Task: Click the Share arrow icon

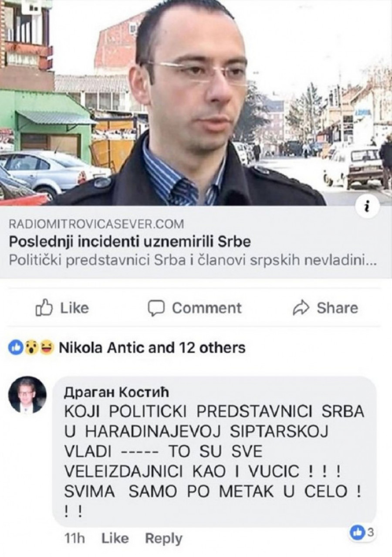Action: [x=301, y=308]
